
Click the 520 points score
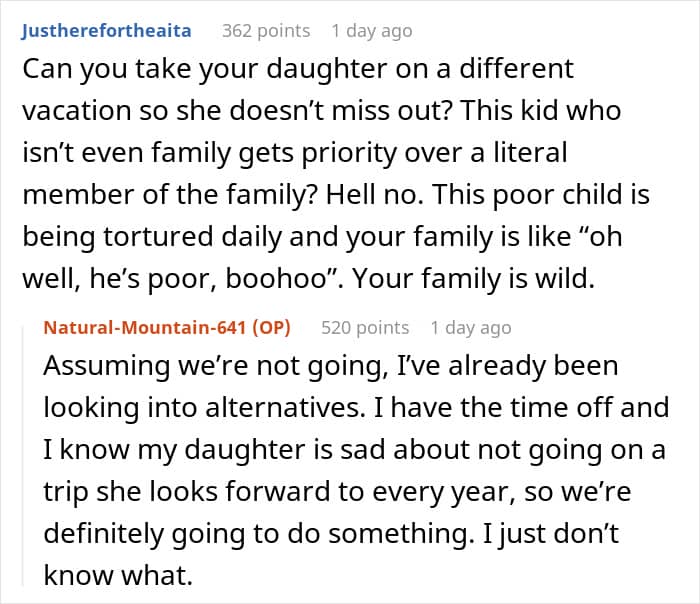click(365, 327)
